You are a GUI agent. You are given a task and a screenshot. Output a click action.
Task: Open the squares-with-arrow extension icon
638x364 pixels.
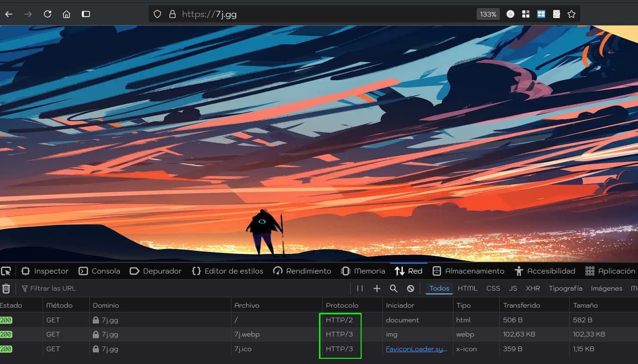(x=525, y=14)
